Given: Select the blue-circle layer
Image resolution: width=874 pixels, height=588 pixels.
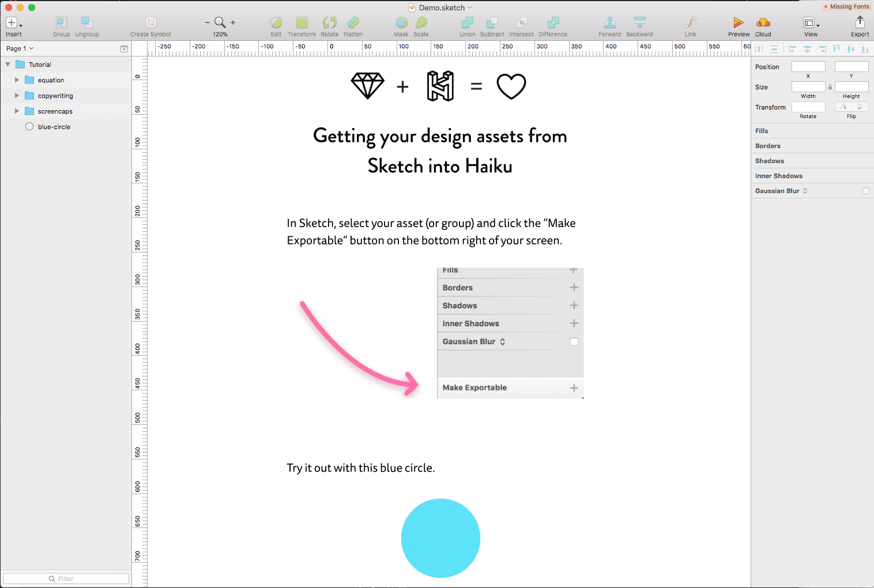Looking at the screenshot, I should pos(66,127).
